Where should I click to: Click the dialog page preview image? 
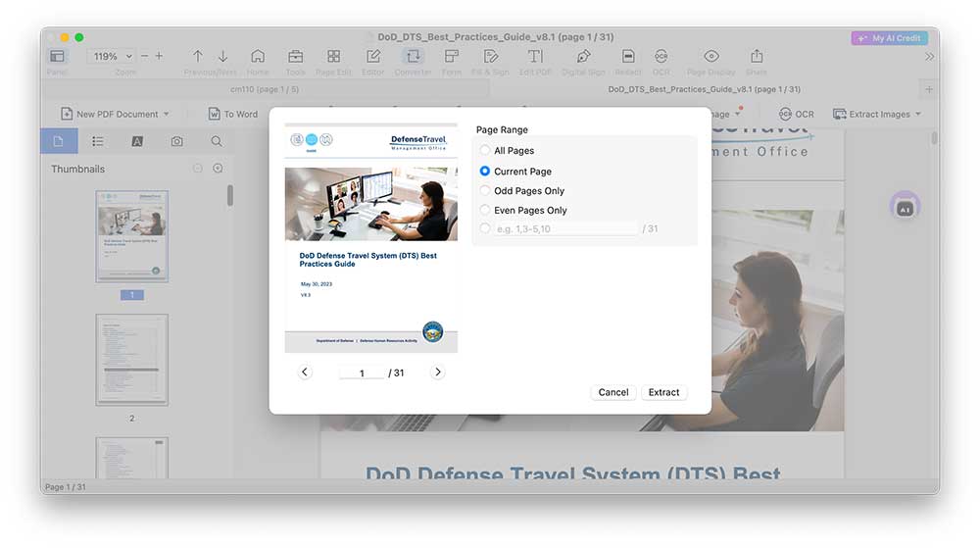[x=371, y=238]
